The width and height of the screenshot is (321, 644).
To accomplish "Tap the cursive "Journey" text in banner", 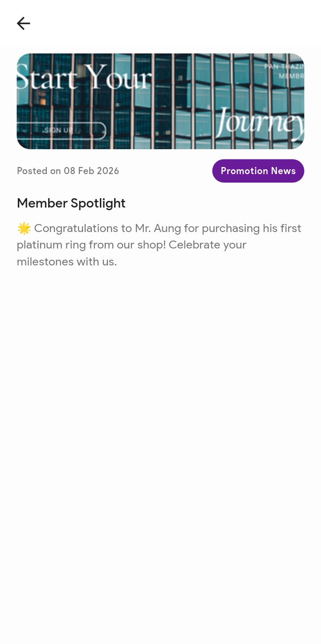I will tap(261, 122).
